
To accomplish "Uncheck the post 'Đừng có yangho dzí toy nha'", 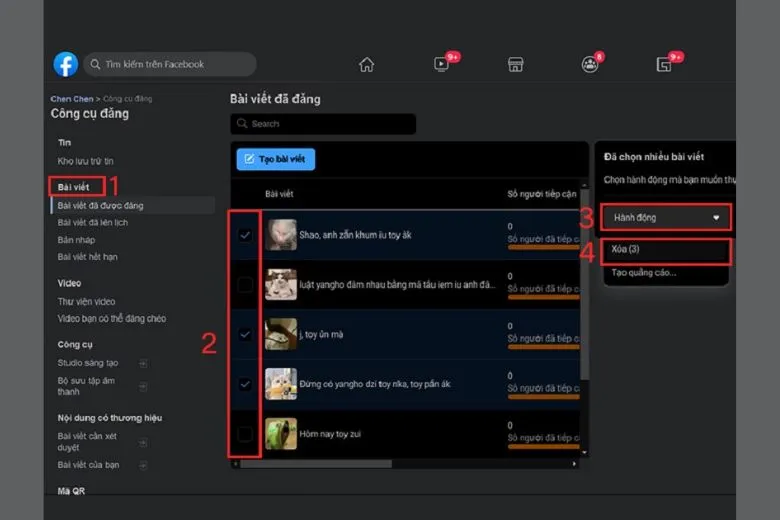I will pyautogui.click(x=245, y=384).
